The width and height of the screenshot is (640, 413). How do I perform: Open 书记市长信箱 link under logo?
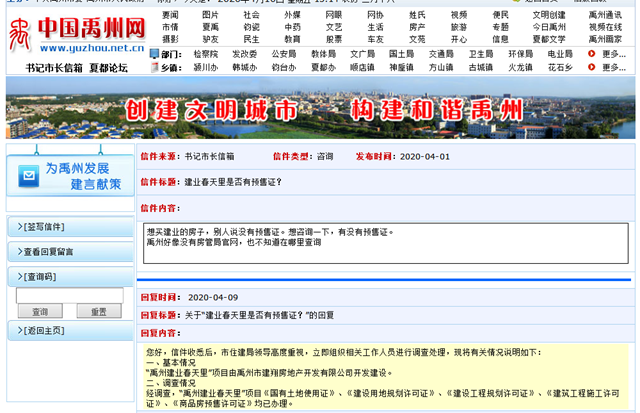coord(54,68)
